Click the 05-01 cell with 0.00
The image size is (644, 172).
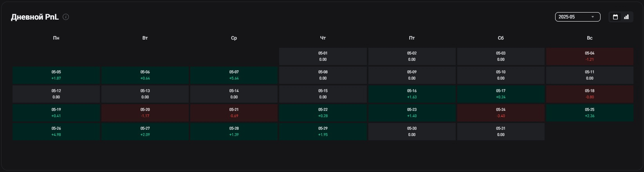323,56
